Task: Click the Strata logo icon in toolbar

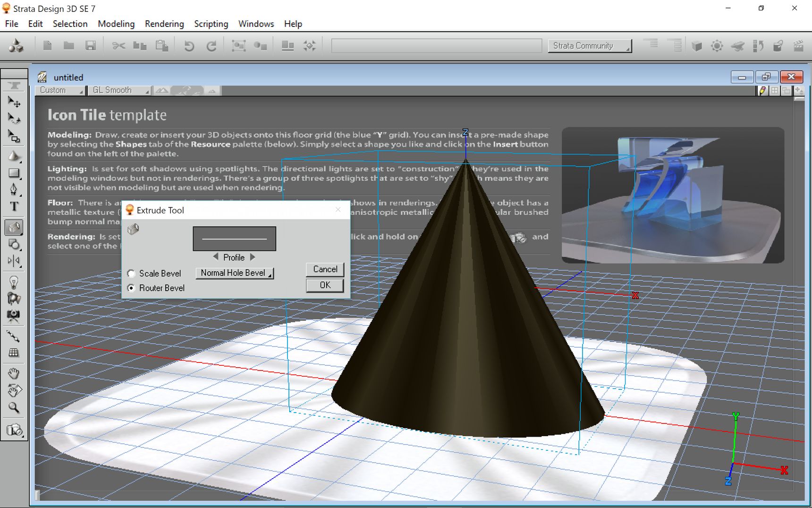Action: coord(16,45)
